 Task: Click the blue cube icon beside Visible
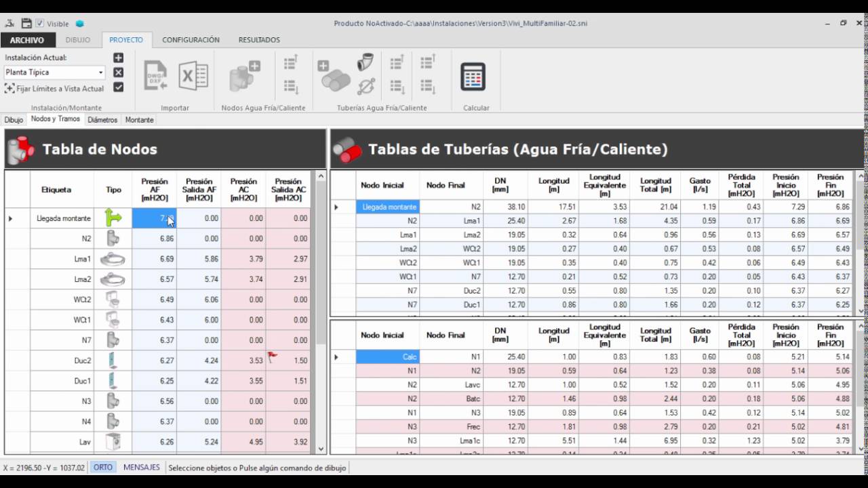[79, 24]
